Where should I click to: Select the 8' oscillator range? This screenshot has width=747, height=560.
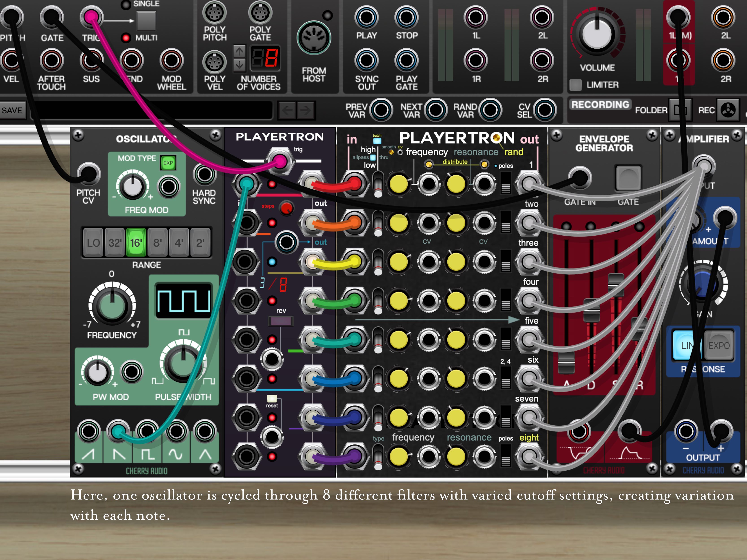[x=157, y=242]
